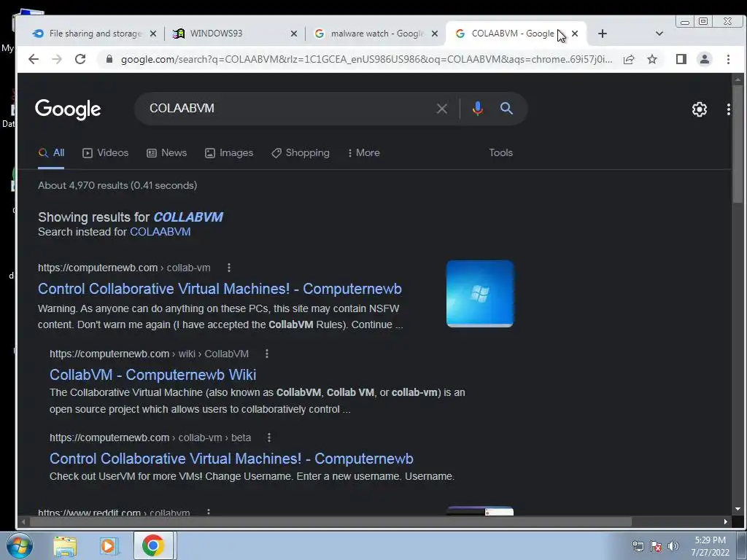The width and height of the screenshot is (747, 560).
Task: Click the magnifier search button
Action: click(x=506, y=109)
